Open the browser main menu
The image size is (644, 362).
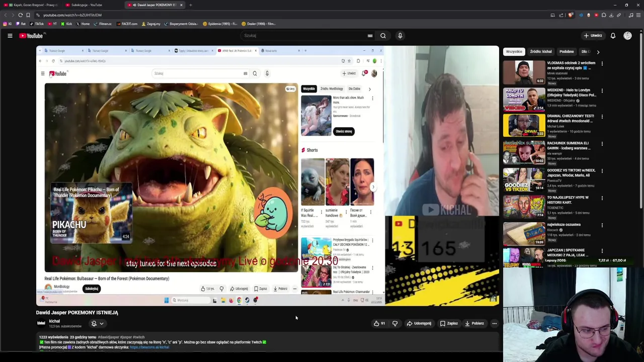click(638, 15)
